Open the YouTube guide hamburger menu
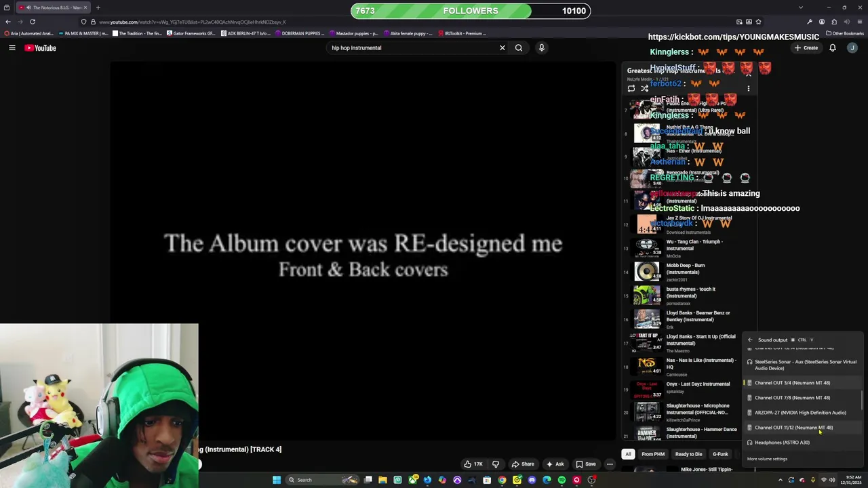Image resolution: width=868 pixels, height=488 pixels. click(12, 47)
